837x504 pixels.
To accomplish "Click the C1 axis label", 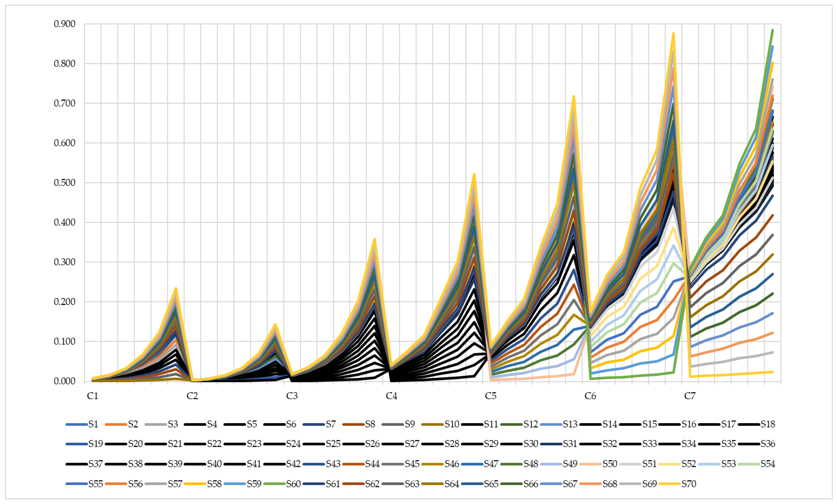I will pos(92,396).
